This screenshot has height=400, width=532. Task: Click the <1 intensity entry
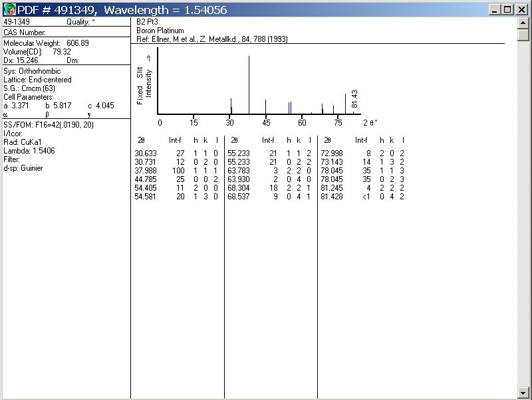pyautogui.click(x=366, y=197)
